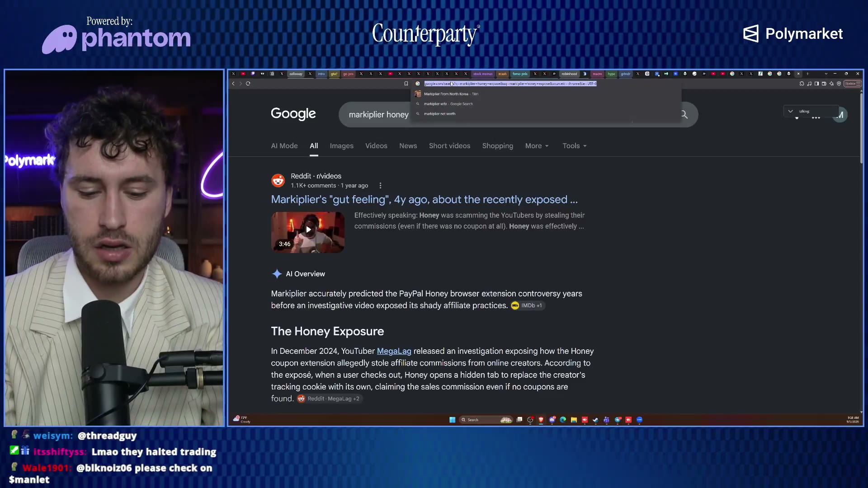Switch to the Images tab
868x488 pixels.
(x=342, y=146)
